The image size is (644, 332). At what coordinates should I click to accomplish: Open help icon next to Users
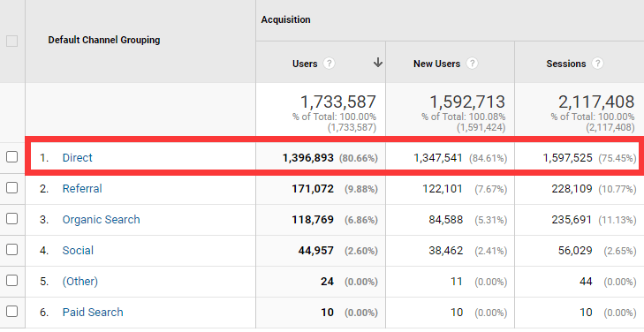click(x=329, y=64)
